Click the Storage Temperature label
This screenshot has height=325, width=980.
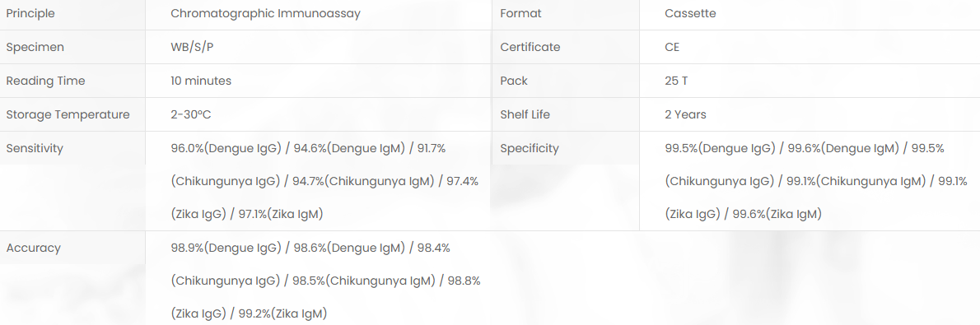68,114
